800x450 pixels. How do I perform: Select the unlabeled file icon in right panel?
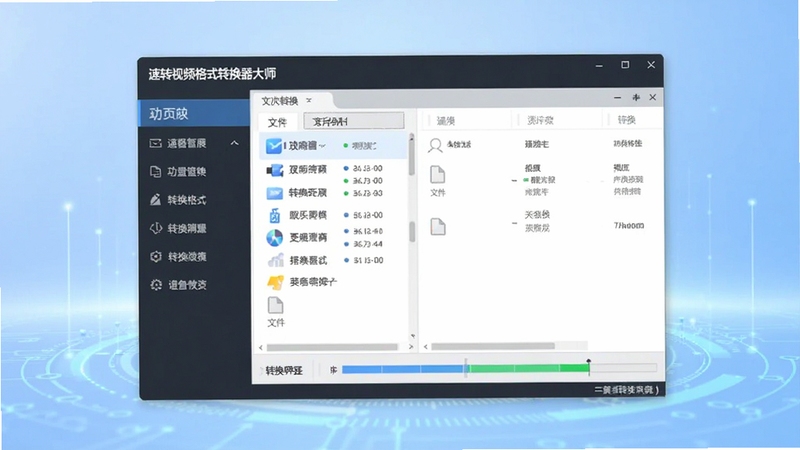point(438,227)
